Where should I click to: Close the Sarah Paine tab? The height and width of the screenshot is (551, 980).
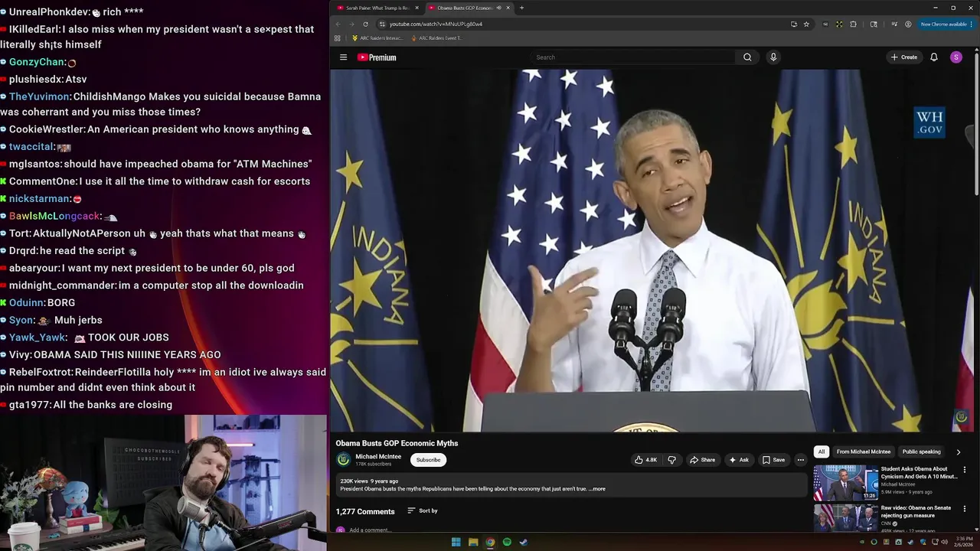[417, 8]
